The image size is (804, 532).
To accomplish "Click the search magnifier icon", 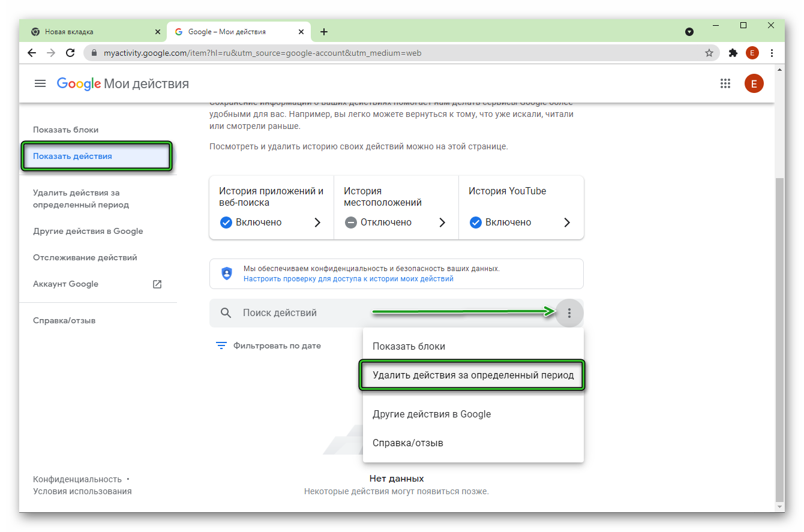I will pyautogui.click(x=226, y=312).
